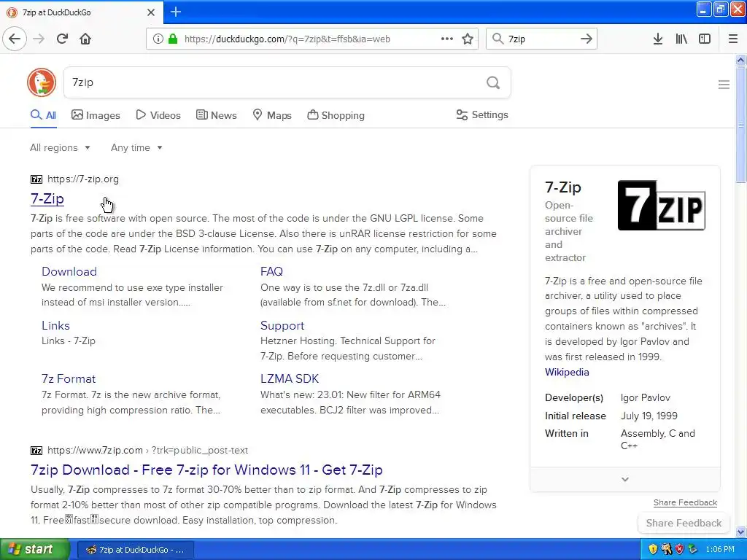This screenshot has height=560, width=747.
Task: Open the Support sitelink
Action: click(x=282, y=325)
